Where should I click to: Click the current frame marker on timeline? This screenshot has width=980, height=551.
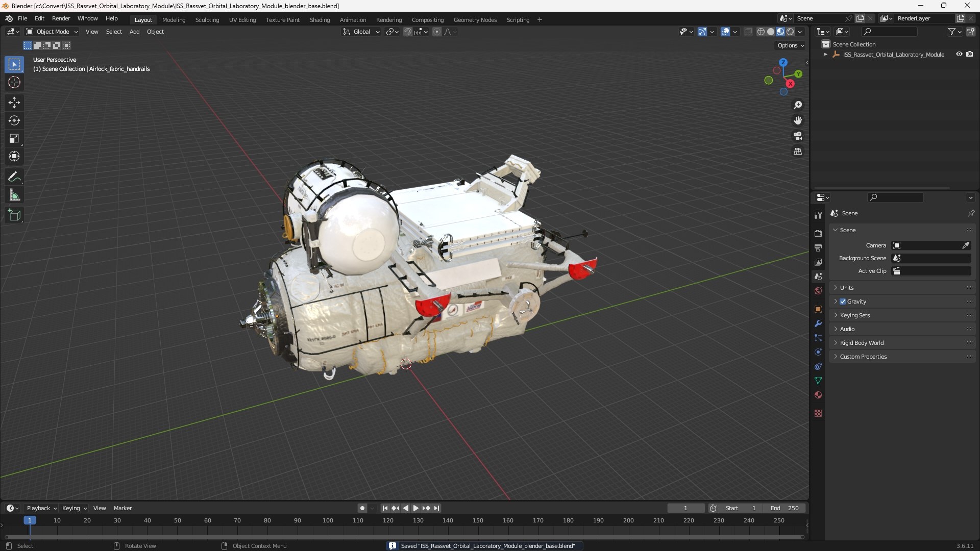coord(30,520)
